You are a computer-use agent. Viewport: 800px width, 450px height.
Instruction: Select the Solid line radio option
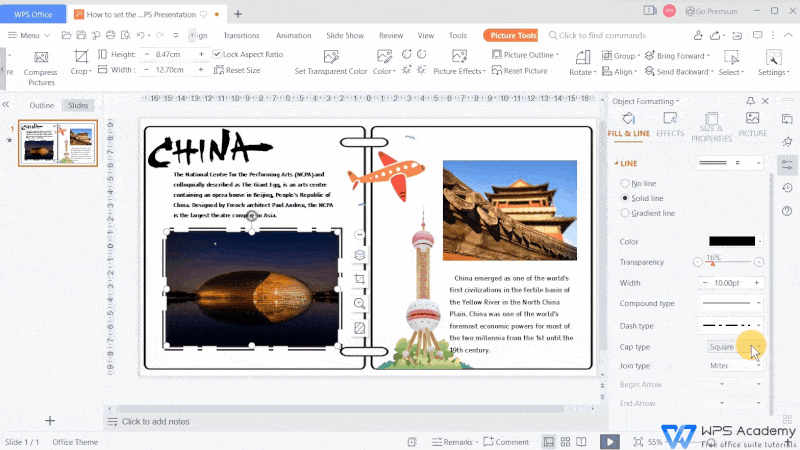click(625, 198)
